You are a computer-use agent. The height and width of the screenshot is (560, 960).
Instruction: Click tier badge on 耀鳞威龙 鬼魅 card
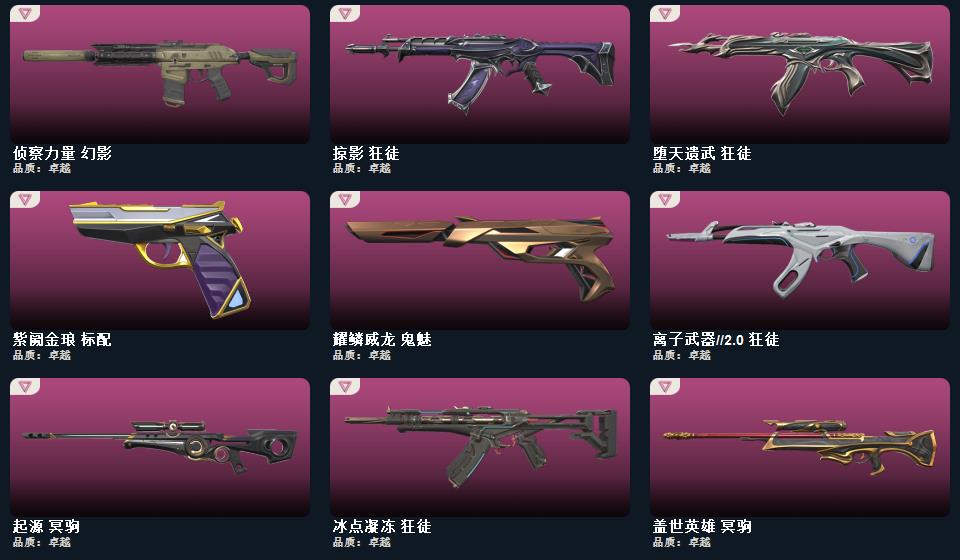345,200
